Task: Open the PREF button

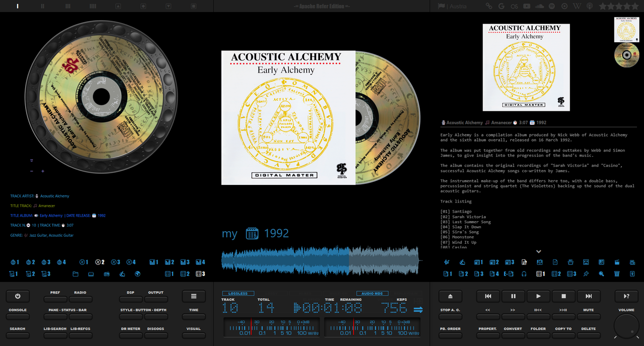Action: tap(55, 299)
